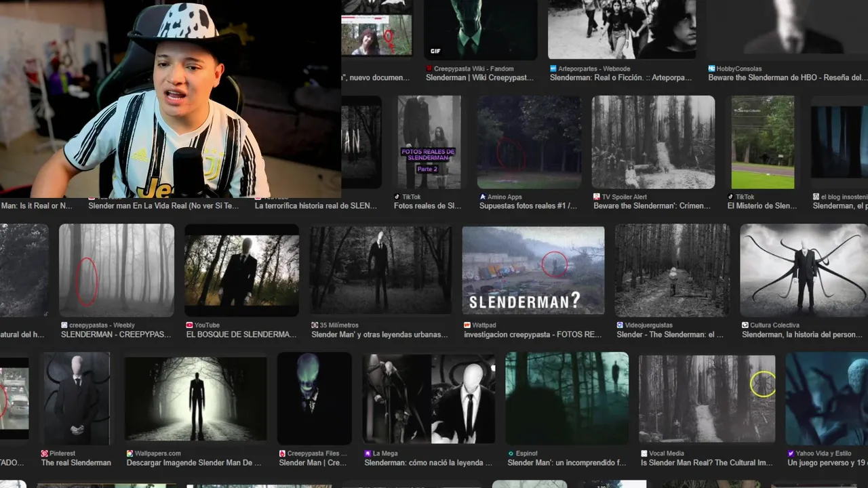This screenshot has height=488, width=868.
Task: Click the 'El Misterio de Slen...' TikTok title
Action: tap(762, 206)
